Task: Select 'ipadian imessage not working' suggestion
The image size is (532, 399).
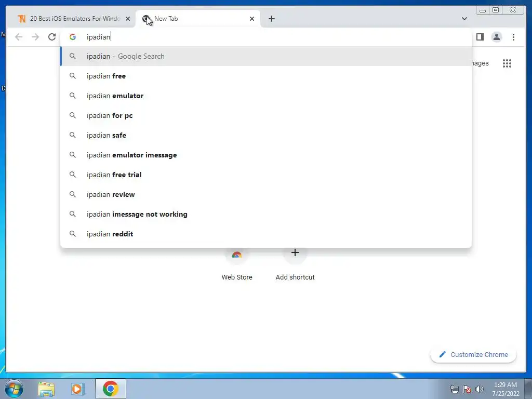Action: coord(266,214)
